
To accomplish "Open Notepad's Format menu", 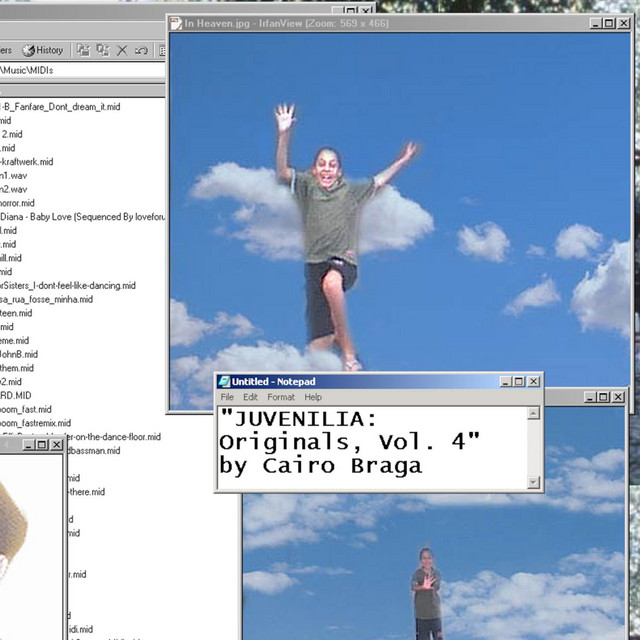I will (x=281, y=397).
